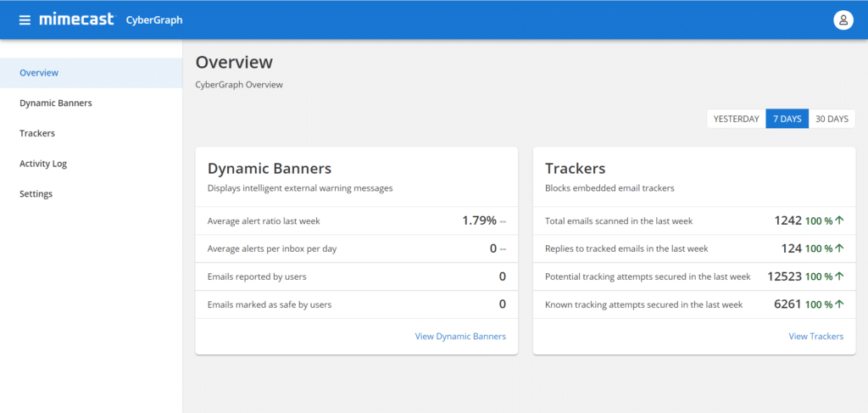868x413 pixels.
Task: Select the 7 DAYS time range
Action: coord(787,119)
